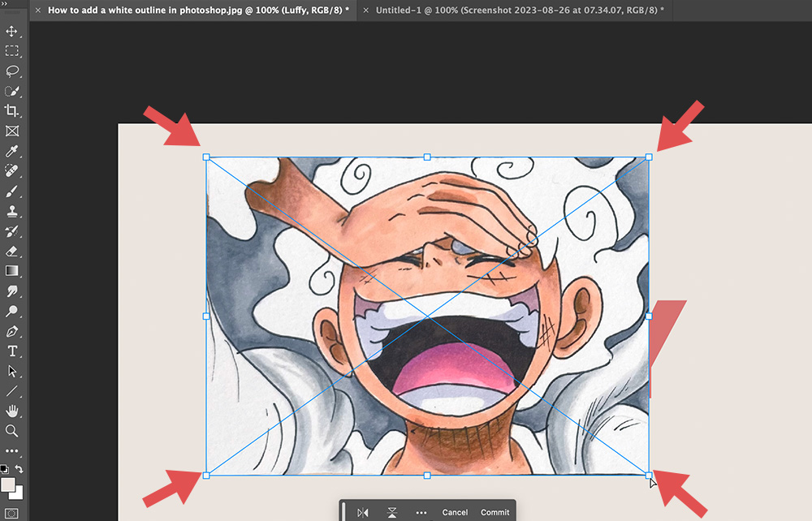Select the Zoom magnifier tool

coord(11,430)
